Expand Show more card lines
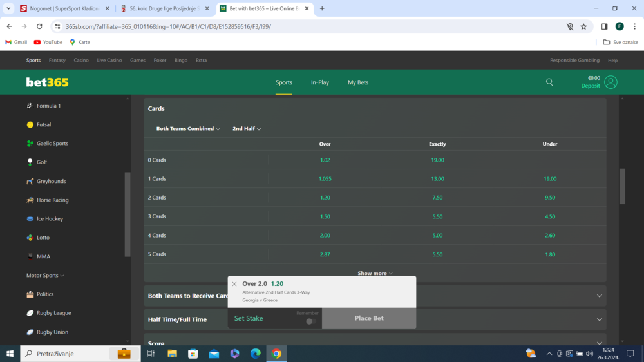This screenshot has height=362, width=644. (375, 274)
